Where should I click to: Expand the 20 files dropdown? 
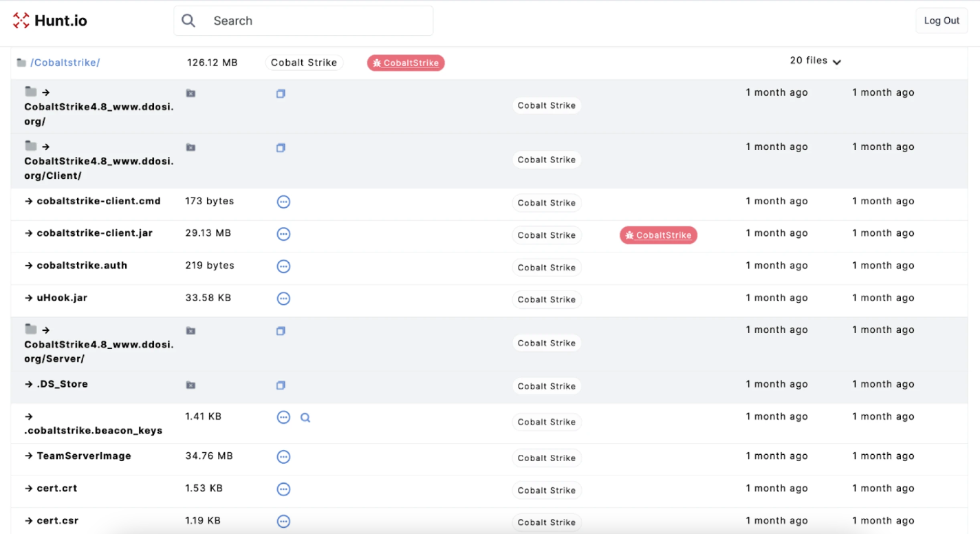[816, 61]
